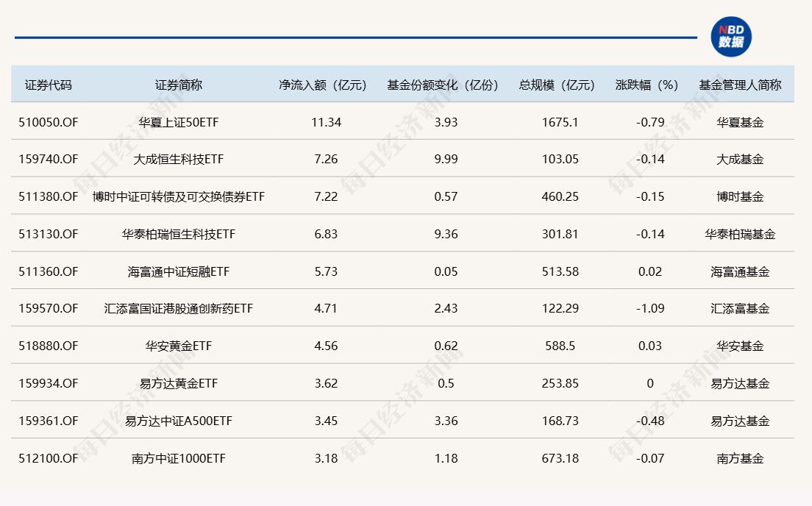Screen dimensions: 812x506
Task: Click security code 513130.OF
Action: (48, 234)
